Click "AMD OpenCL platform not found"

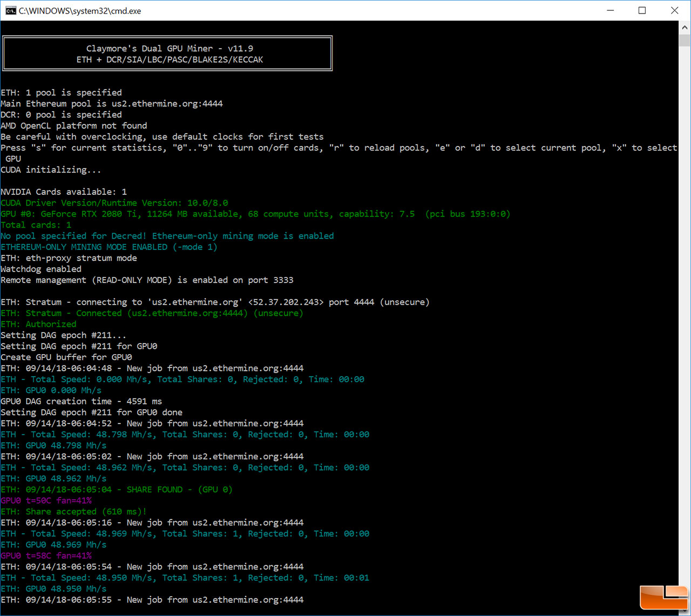tap(74, 126)
